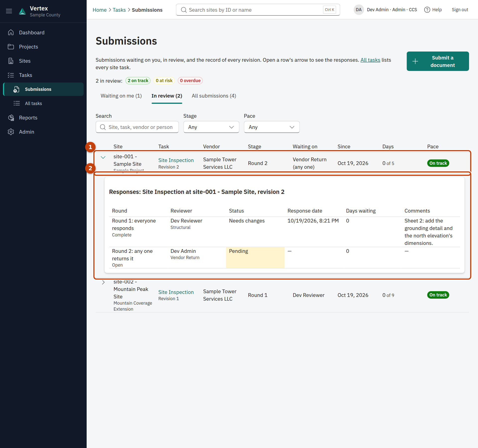The height and width of the screenshot is (448, 478).
Task: Click the Ctrl K shortcut hint
Action: coord(330,10)
